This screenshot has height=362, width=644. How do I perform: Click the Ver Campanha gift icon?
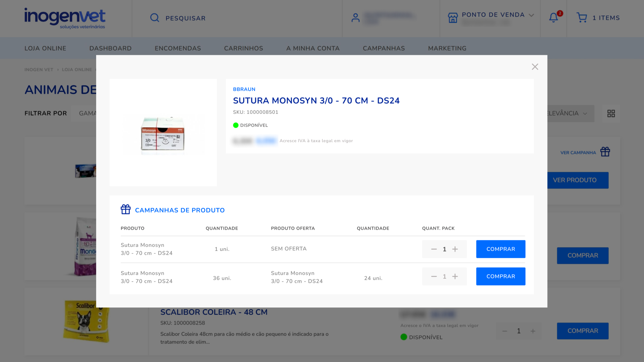[605, 152]
